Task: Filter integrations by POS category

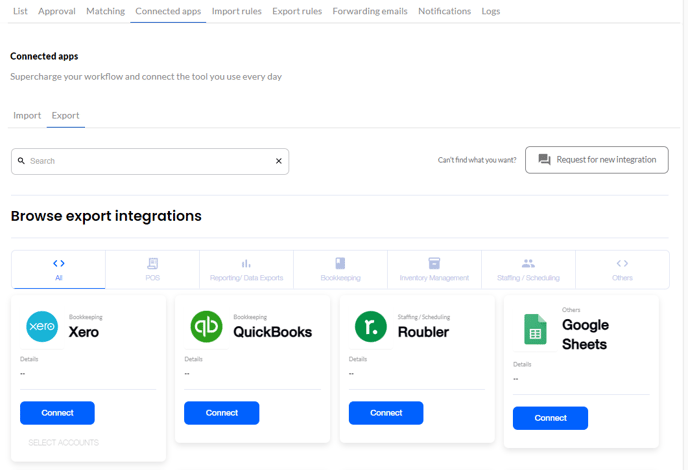Action: tap(152, 269)
